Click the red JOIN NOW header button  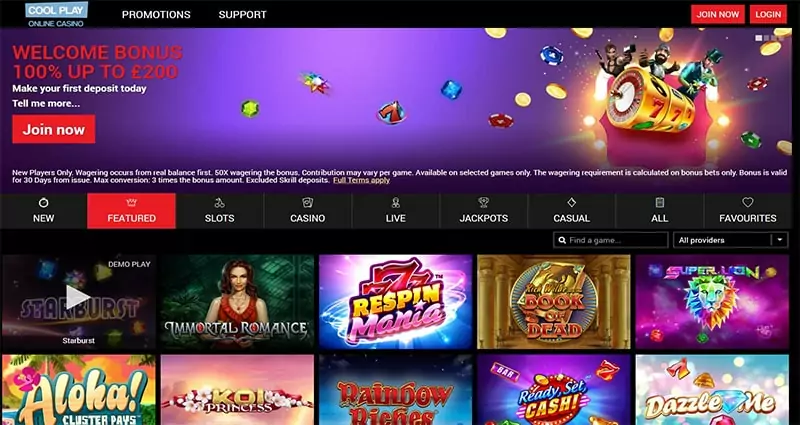[717, 14]
